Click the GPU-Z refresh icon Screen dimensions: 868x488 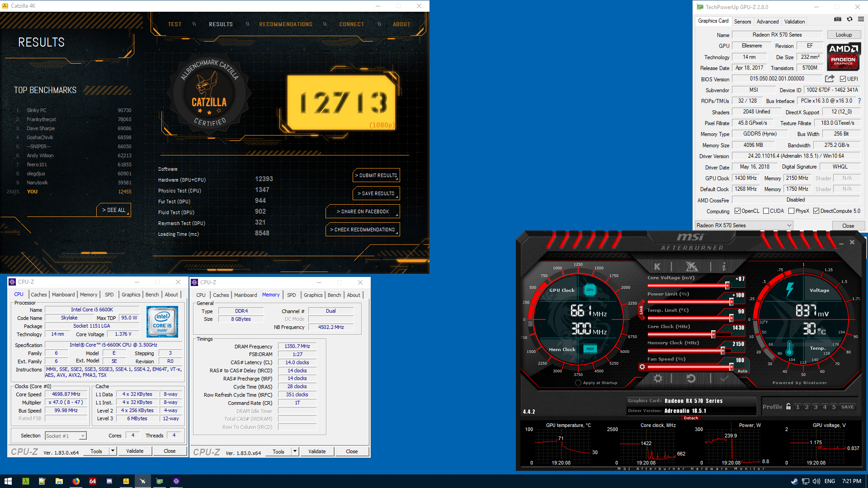849,19
